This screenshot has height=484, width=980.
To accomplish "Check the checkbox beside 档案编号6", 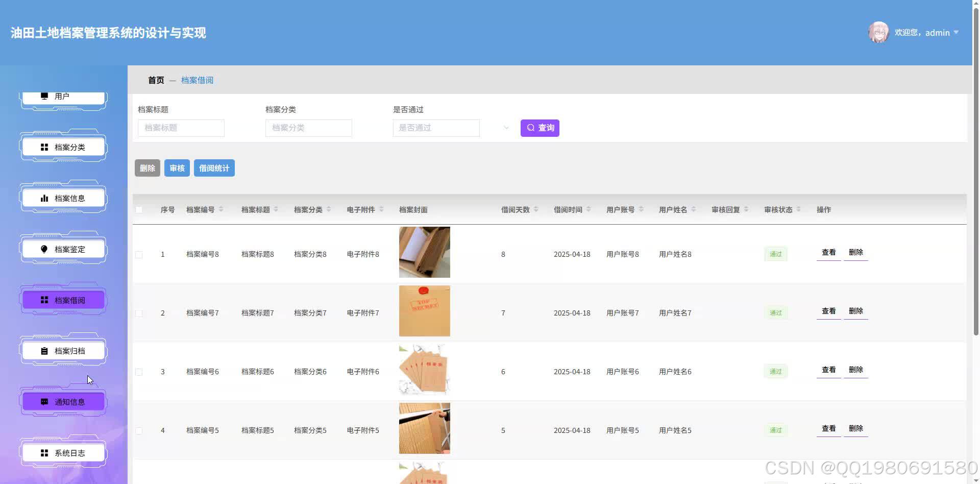I will pos(138,372).
